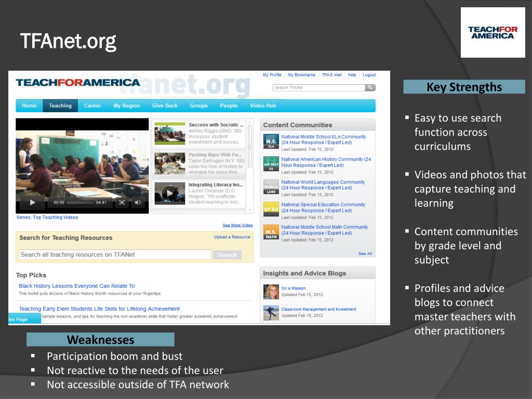Open Classroom Management blog photo
This screenshot has width=532, height=399.
click(271, 313)
